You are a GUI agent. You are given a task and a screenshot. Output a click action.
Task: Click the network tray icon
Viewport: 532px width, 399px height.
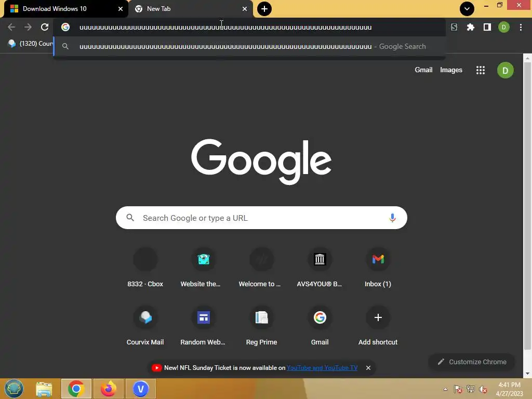click(x=471, y=389)
